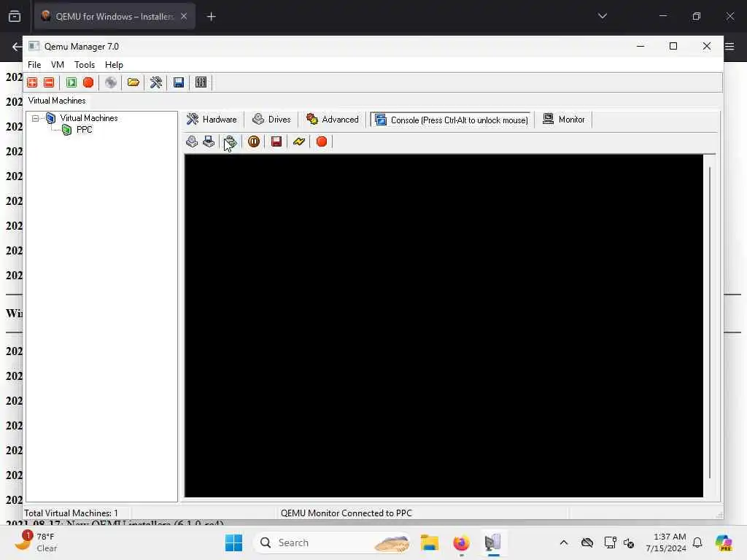Click the weather widget showing 78°F
Viewport: 747px width, 560px height.
[x=36, y=542]
